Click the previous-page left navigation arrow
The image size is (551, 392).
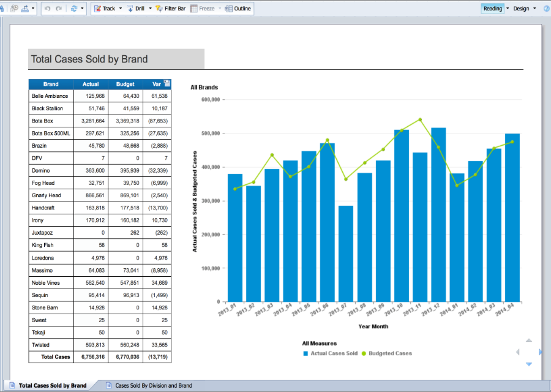517,352
